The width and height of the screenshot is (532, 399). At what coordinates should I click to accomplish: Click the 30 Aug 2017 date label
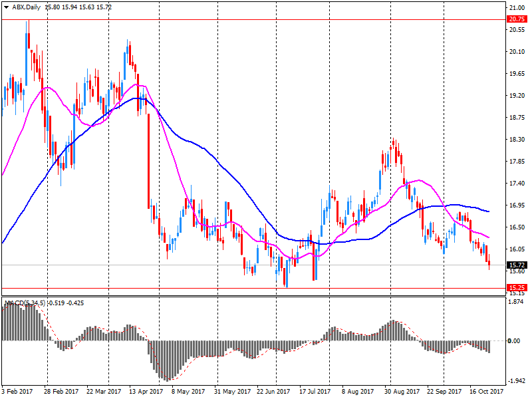point(402,392)
